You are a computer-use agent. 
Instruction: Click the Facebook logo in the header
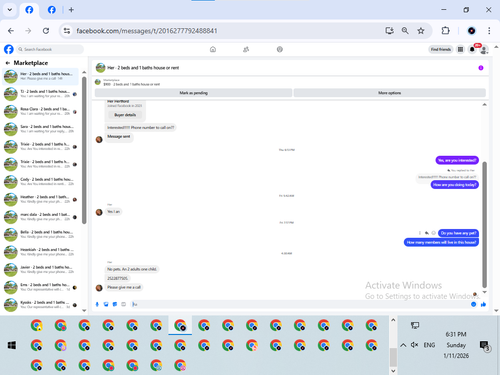pyautogui.click(x=9, y=49)
